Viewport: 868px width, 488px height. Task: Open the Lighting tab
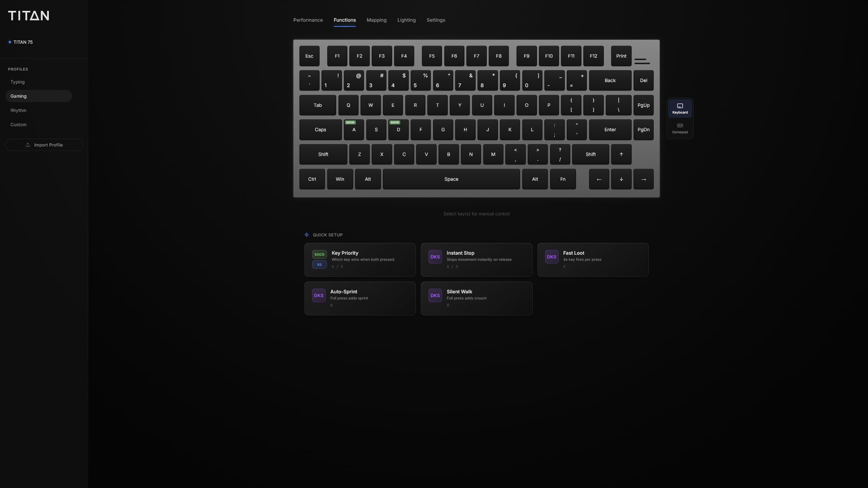[407, 20]
